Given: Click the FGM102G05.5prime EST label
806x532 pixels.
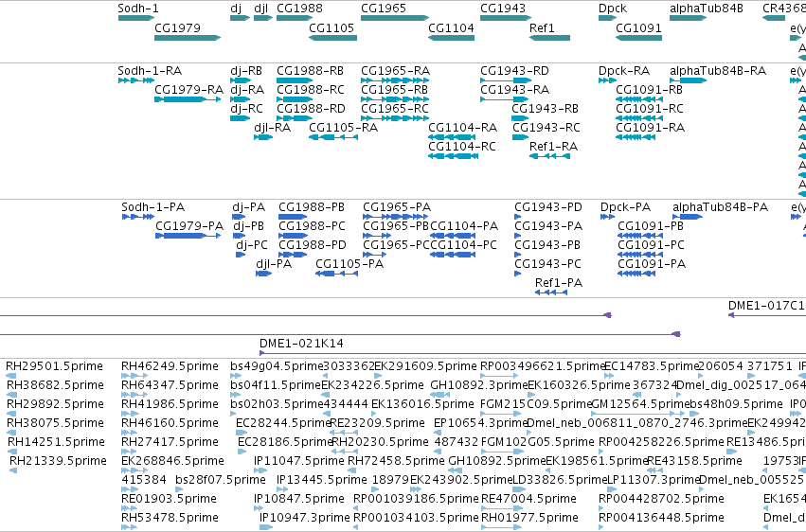Looking at the screenshot, I should tap(537, 442).
